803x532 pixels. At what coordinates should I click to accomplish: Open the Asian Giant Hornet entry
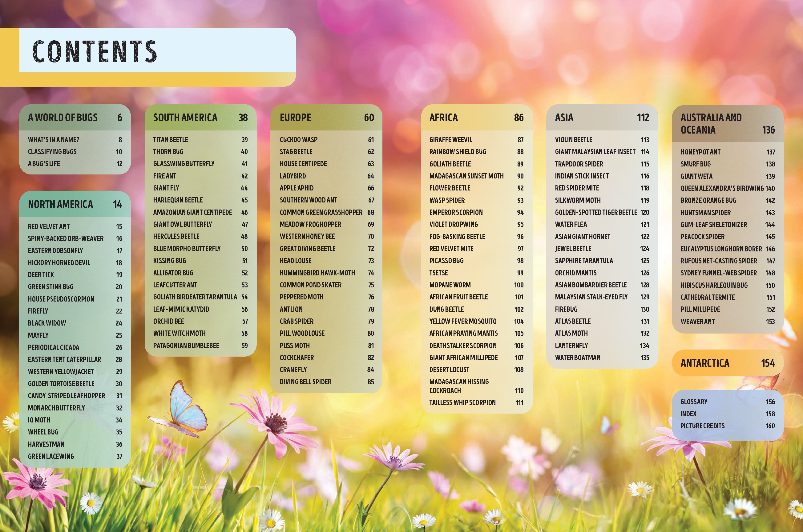click(x=582, y=237)
